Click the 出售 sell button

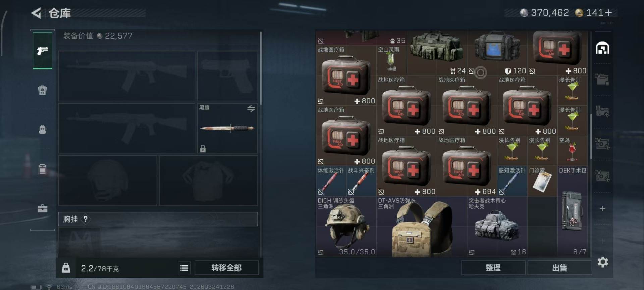click(559, 268)
